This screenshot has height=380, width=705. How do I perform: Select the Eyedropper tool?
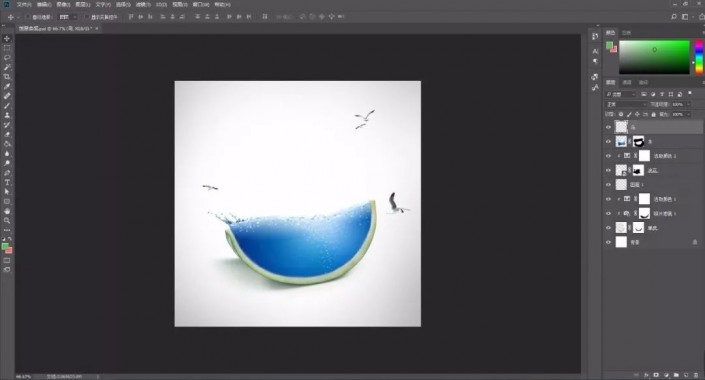[x=7, y=86]
